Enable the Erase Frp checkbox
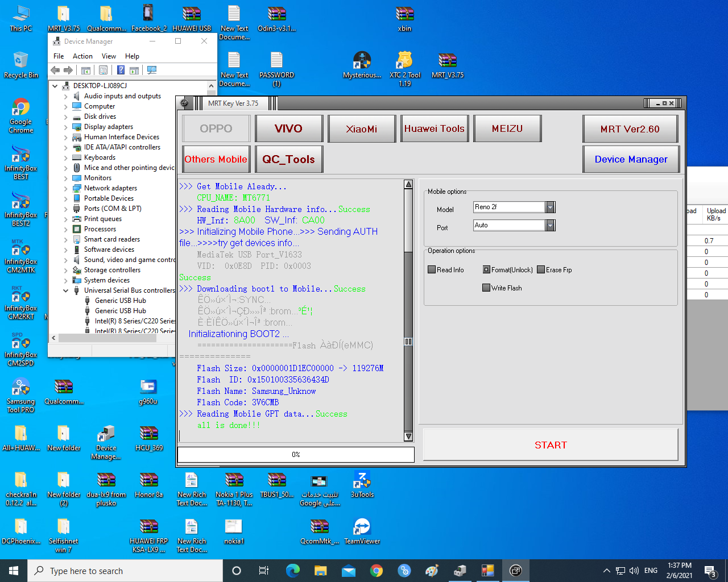The width and height of the screenshot is (728, 582). [x=541, y=270]
